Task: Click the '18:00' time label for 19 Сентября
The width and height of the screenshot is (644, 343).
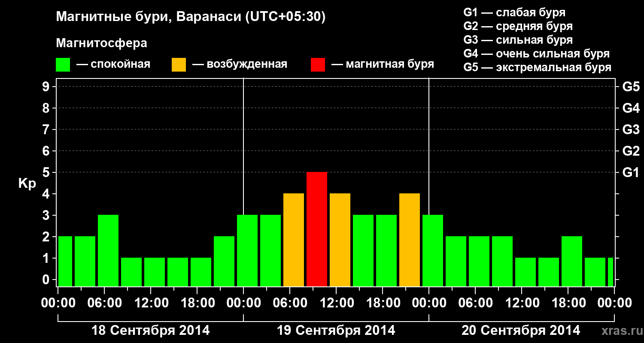Action: pyautogui.click(x=383, y=303)
